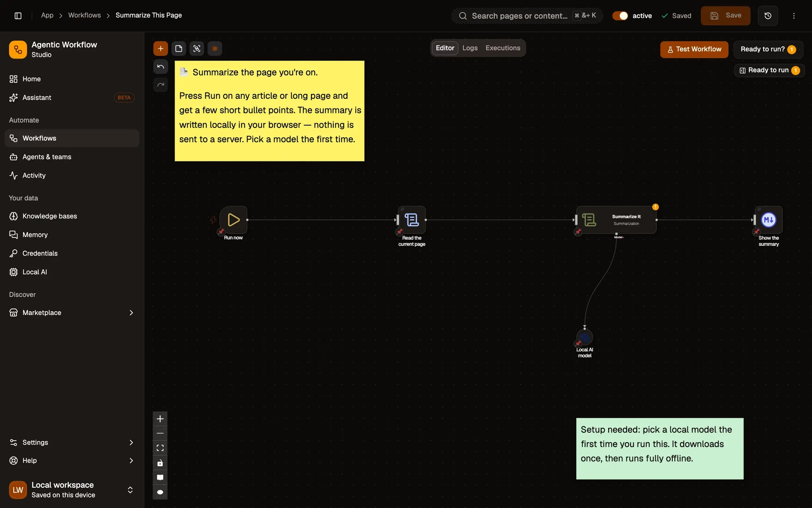This screenshot has height=508, width=812.
Task: Open the three-dot more options menu
Action: point(794,16)
